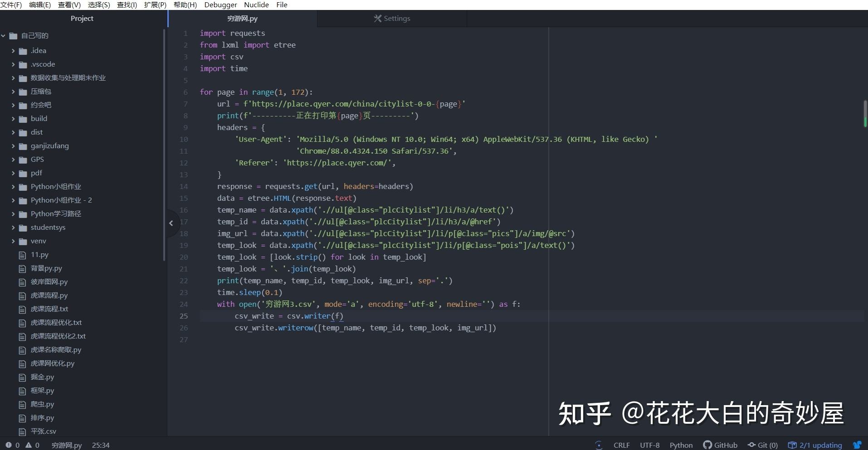Open the GitHub panel from status bar
Screen dimensions: 868x450
tap(720, 445)
